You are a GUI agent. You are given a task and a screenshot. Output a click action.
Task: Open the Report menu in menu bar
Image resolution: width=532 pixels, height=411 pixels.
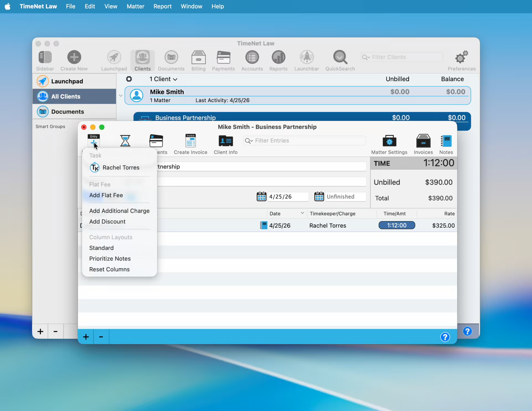pos(162,6)
